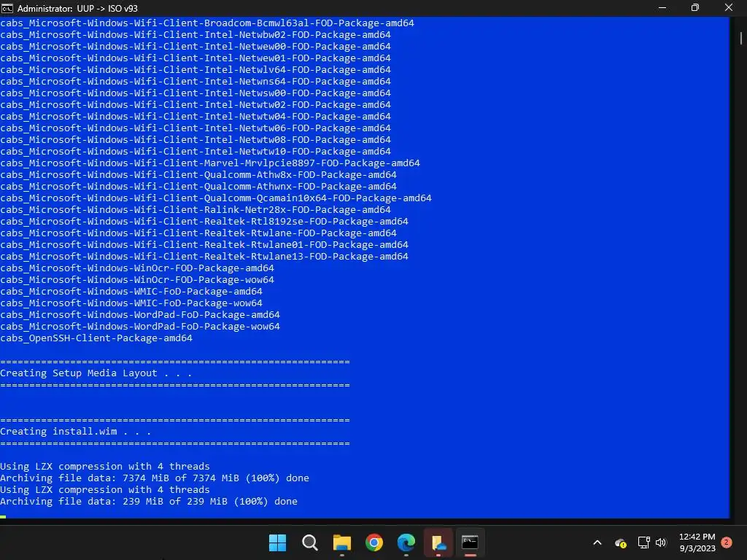The height and width of the screenshot is (560, 747).
Task: Click the Intel-Netwbw02 package line
Action: [196, 35]
